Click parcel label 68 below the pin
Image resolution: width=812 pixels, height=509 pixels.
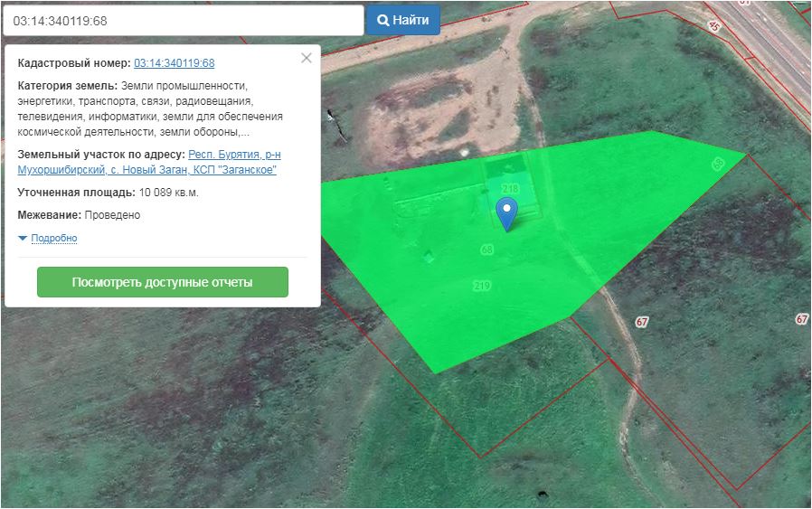click(x=487, y=250)
